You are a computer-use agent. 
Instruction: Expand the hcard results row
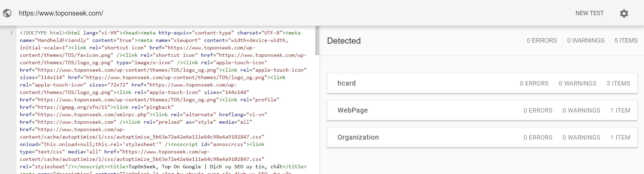tap(347, 83)
